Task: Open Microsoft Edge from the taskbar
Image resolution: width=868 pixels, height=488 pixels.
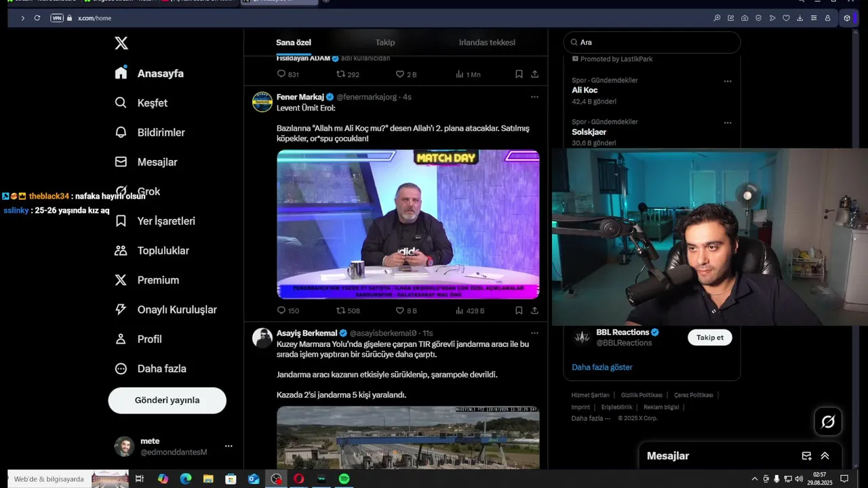Action: pos(185,479)
